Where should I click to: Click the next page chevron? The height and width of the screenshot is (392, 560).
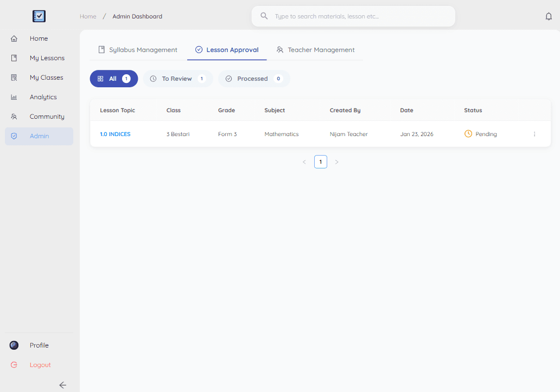point(337,162)
